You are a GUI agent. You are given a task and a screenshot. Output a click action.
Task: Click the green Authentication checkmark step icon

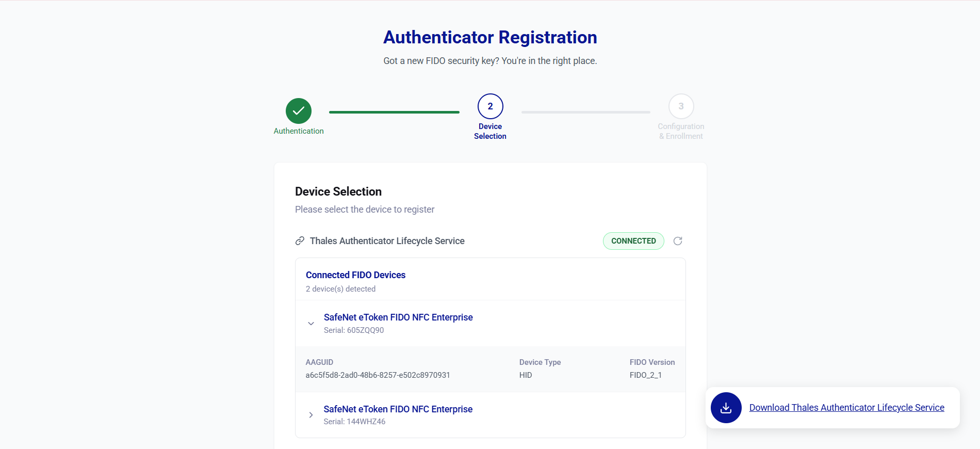click(x=299, y=111)
